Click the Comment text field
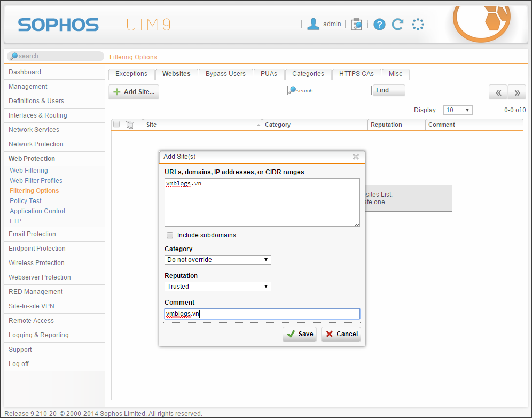This screenshot has width=532, height=418. point(262,314)
